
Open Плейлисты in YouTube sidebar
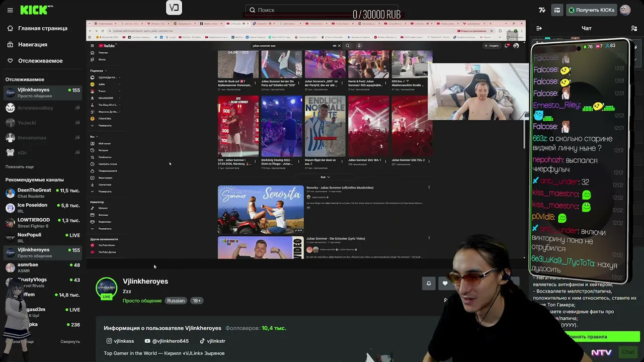coord(105,157)
